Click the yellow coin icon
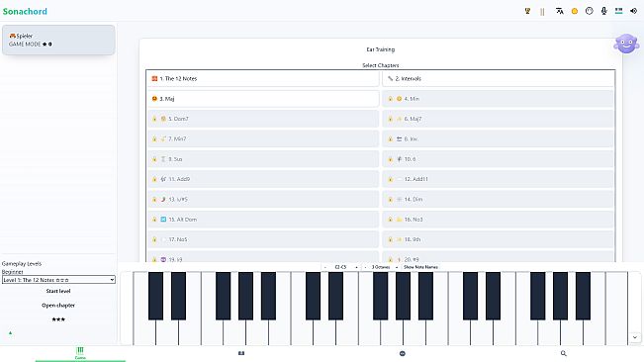Image resolution: width=644 pixels, height=362 pixels. (575, 11)
